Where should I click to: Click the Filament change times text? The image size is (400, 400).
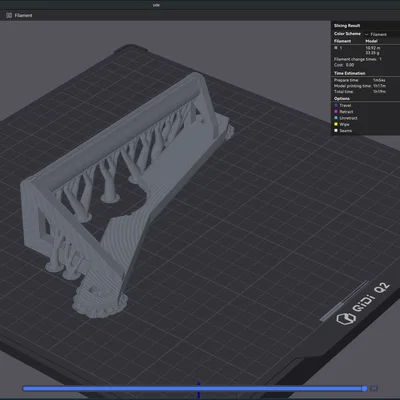tap(358, 59)
